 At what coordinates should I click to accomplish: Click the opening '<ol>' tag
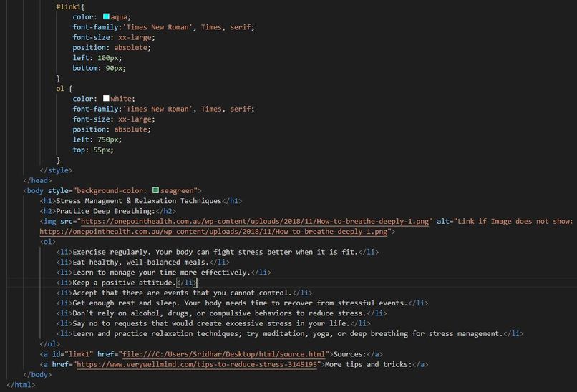[48, 242]
